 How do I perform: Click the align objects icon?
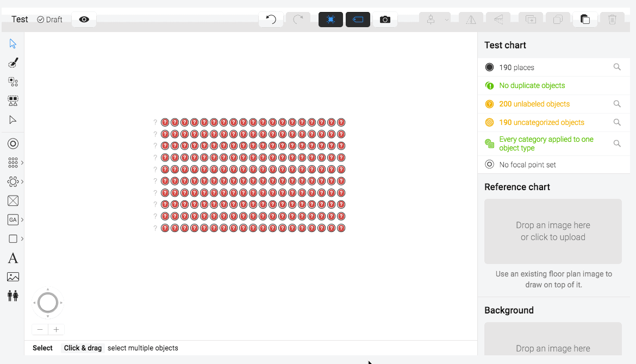[x=431, y=20]
